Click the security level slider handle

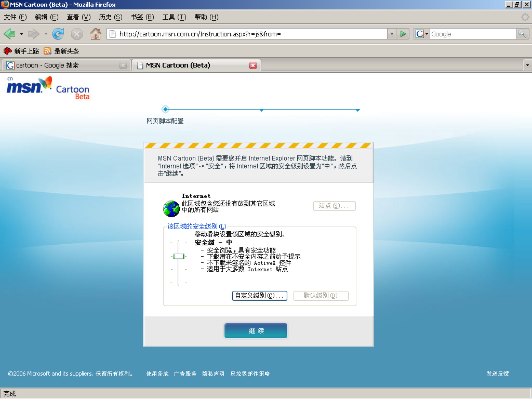click(x=178, y=256)
